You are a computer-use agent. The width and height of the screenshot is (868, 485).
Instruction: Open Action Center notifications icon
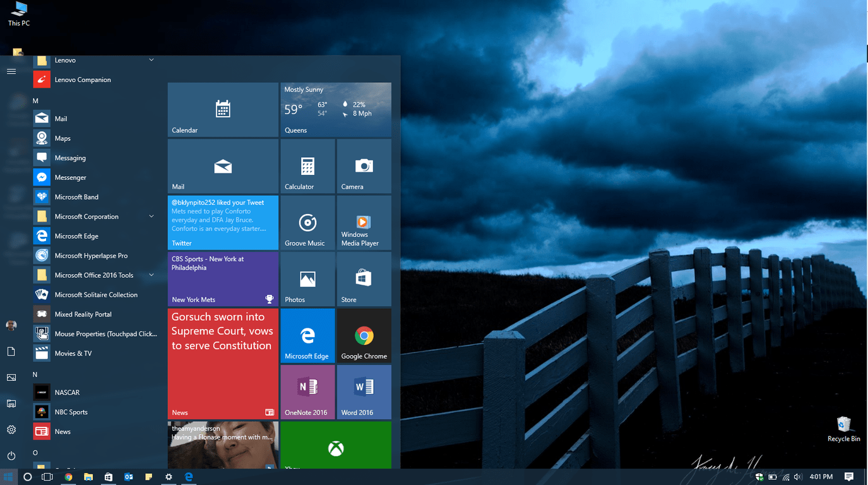[849, 477]
